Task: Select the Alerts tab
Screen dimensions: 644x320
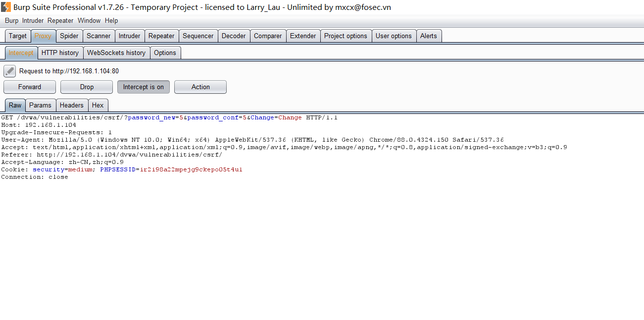Action: 429,36
